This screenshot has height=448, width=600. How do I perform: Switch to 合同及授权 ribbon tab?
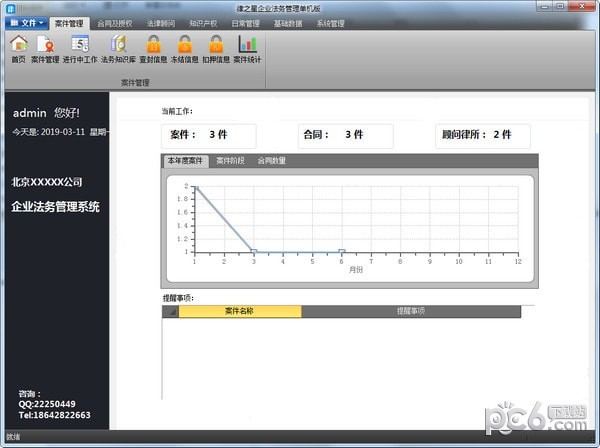[x=114, y=23]
